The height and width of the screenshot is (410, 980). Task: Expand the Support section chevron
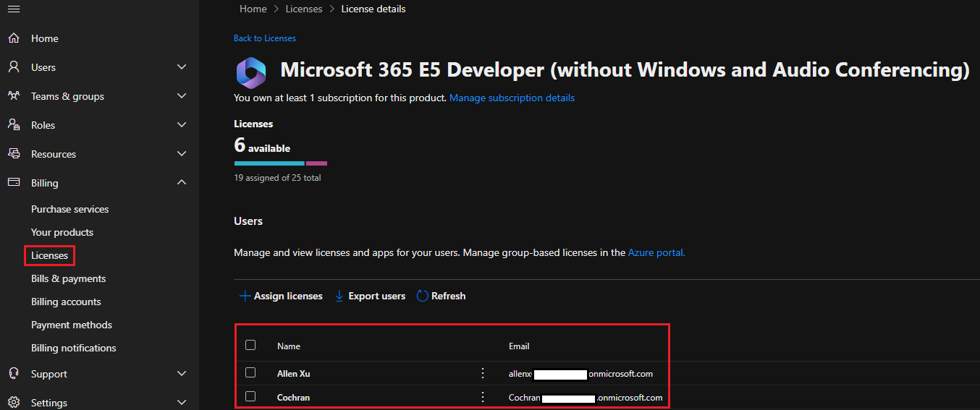click(x=182, y=374)
